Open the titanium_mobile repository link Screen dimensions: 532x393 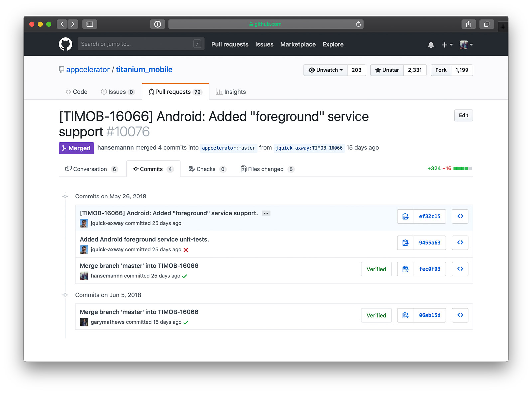click(144, 70)
